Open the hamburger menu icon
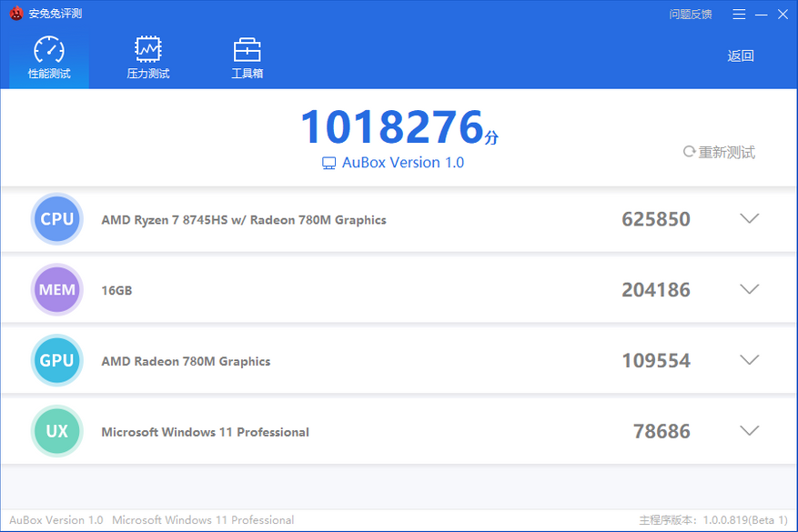798x532 pixels. pos(739,15)
